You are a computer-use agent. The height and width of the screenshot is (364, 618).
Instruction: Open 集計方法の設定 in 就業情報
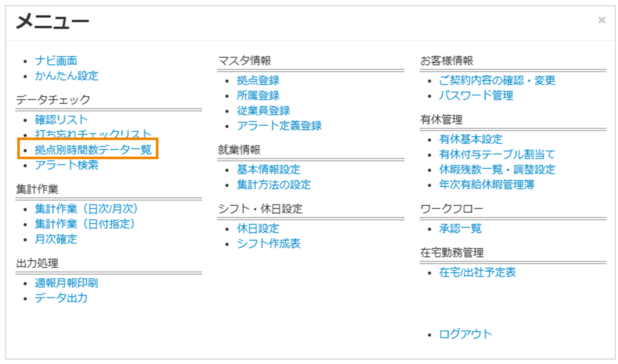[x=274, y=185]
